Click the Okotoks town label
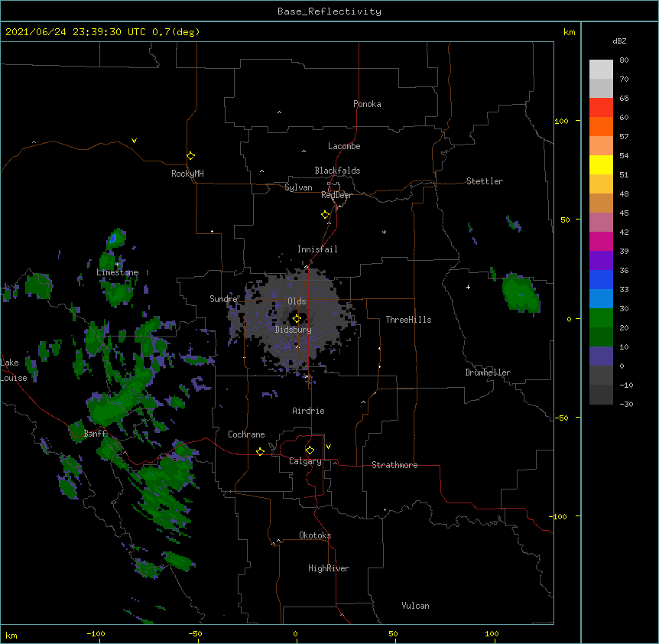This screenshot has height=644, width=659. point(315,535)
